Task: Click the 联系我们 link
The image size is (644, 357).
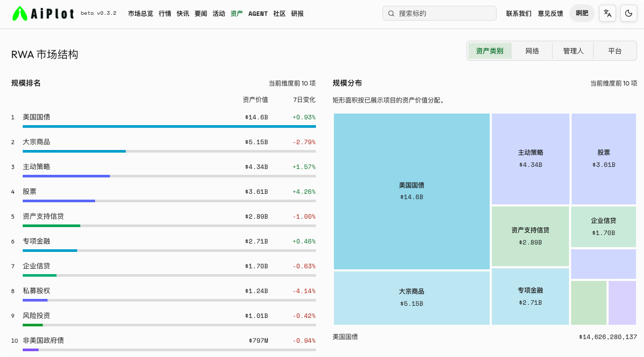Action: pos(519,13)
